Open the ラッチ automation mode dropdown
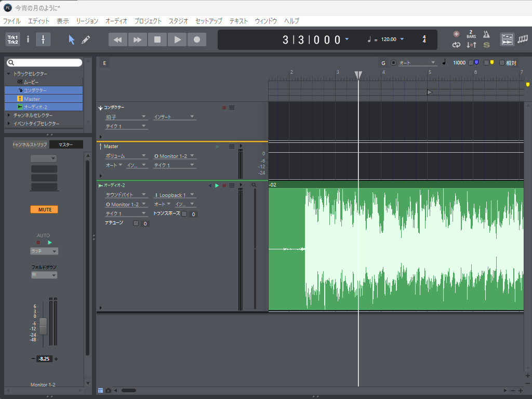Viewport: 532px width, 399px height. 44,251
